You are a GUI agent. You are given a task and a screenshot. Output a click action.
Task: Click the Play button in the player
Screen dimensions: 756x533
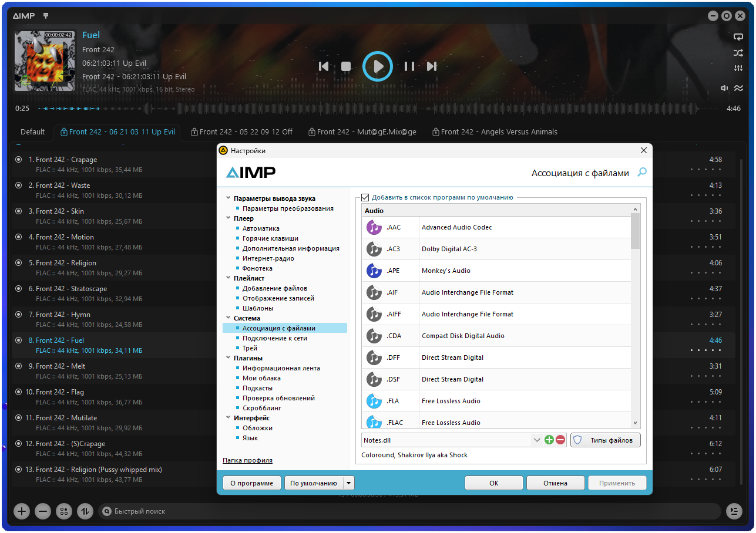(x=377, y=66)
